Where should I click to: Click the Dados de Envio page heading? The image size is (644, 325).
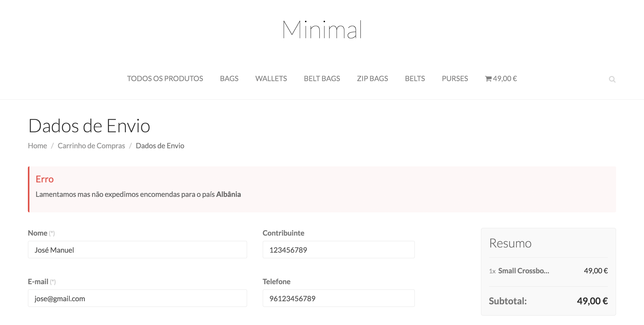click(x=89, y=126)
